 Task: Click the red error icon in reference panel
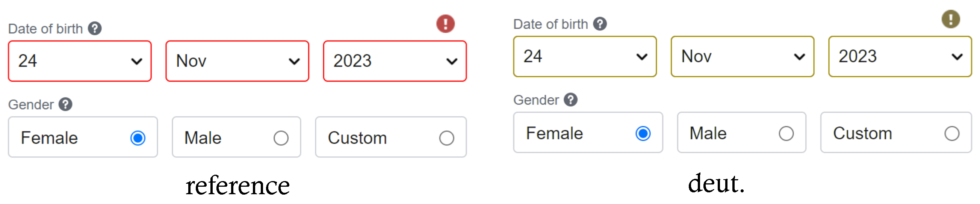click(x=445, y=24)
